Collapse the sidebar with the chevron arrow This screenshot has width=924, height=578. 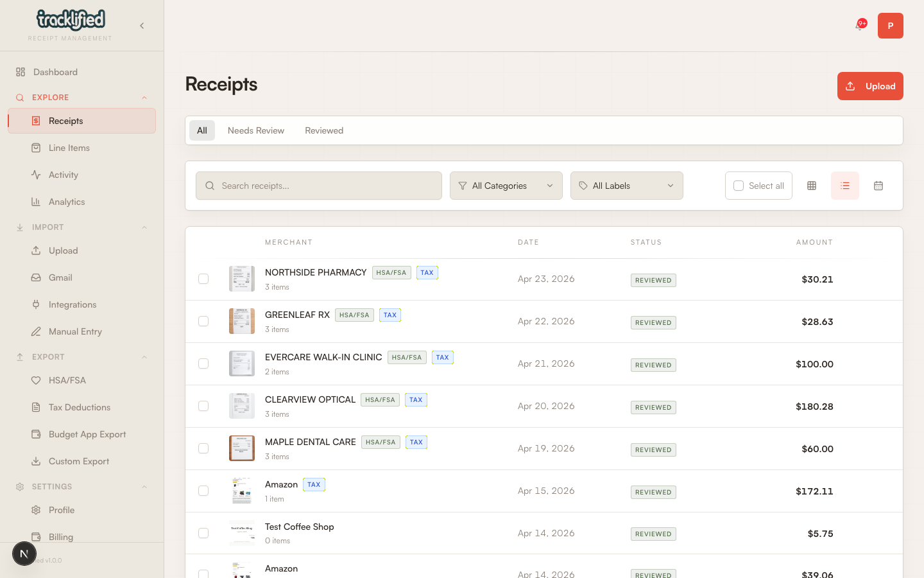[x=142, y=26]
